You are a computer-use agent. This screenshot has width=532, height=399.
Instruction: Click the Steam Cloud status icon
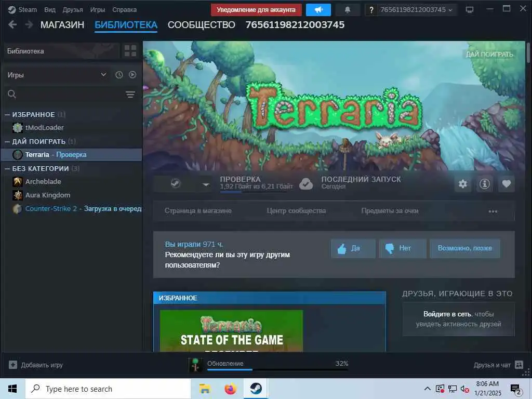coord(306,183)
